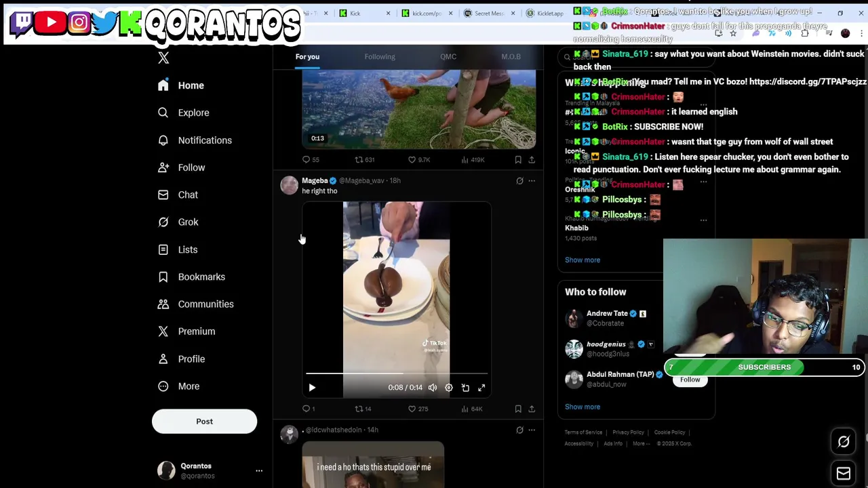This screenshot has height=488, width=868.
Task: Click the Bookmarks icon in sidebar
Action: point(163,277)
